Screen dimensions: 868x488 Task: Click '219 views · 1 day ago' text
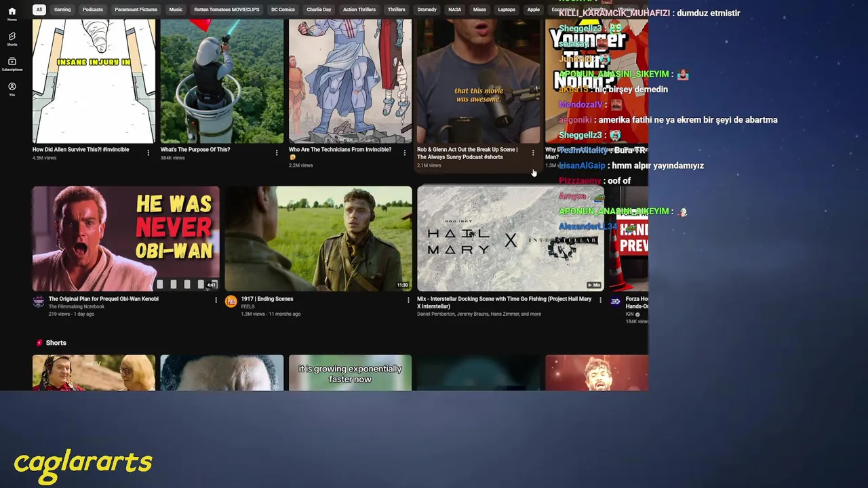click(72, 314)
